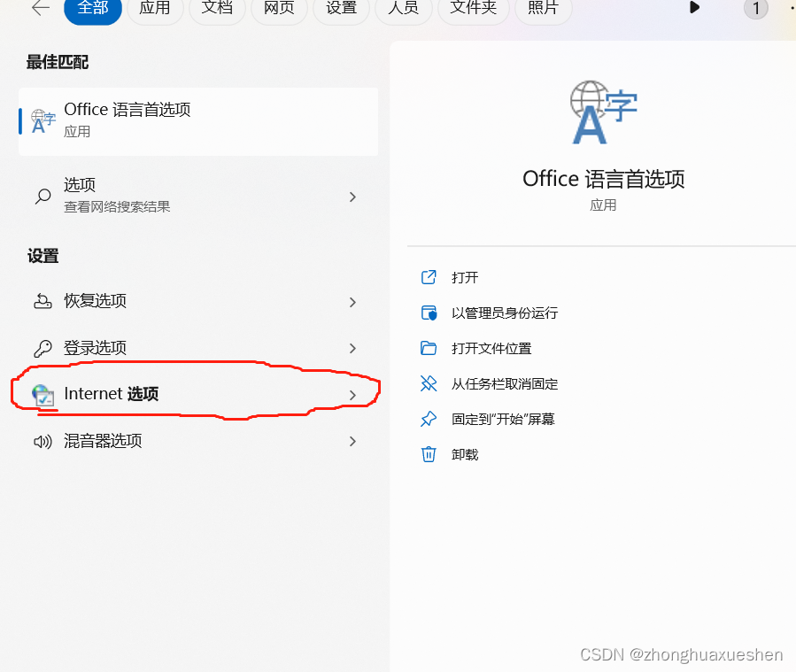Click the speaker icon for 混音器选项
The image size is (796, 672).
(x=43, y=442)
